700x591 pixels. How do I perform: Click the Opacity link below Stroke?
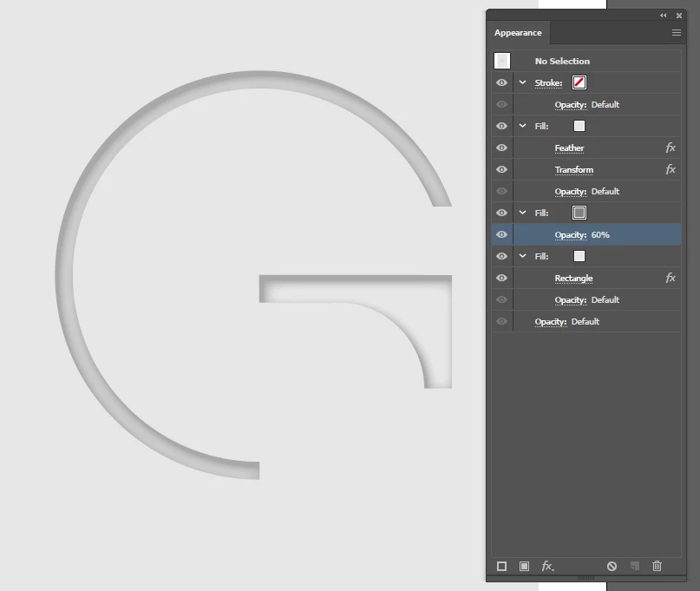click(x=571, y=105)
